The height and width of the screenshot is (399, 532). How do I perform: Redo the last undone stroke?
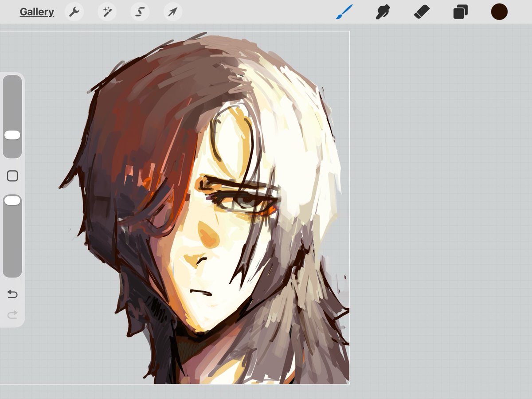click(x=12, y=315)
